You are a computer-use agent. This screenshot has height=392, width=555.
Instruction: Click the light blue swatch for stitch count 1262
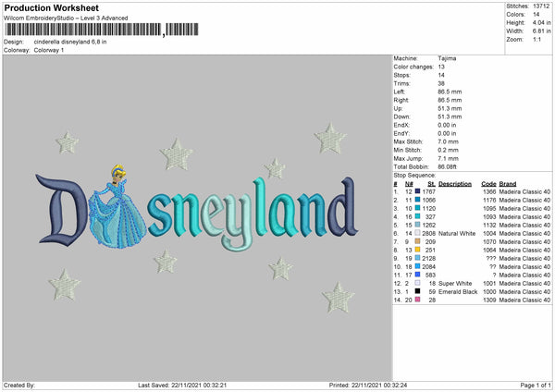[418, 225]
